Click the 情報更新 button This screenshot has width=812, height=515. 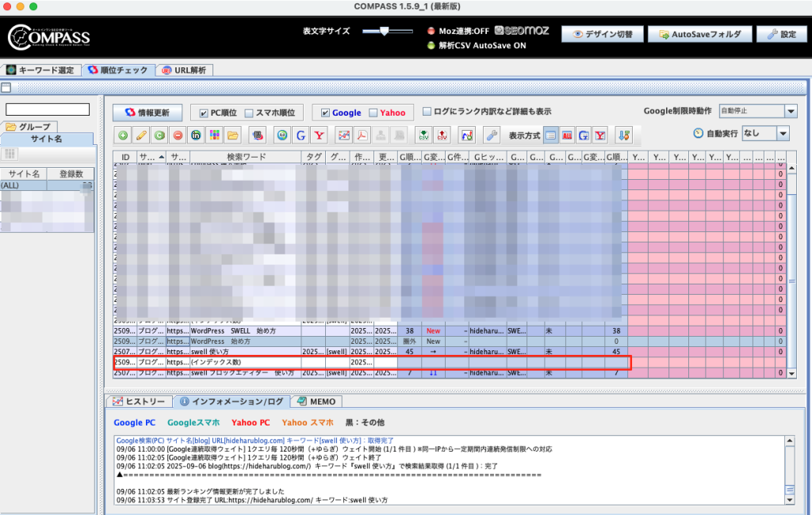[147, 113]
